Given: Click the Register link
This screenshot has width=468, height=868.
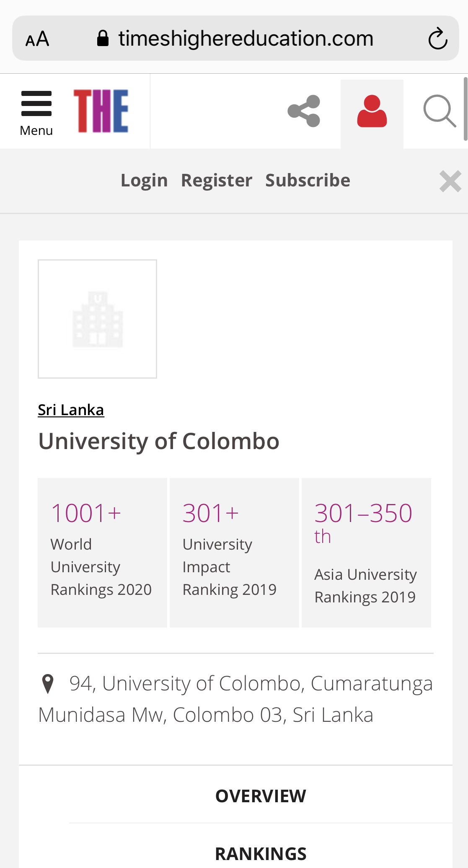Looking at the screenshot, I should click(217, 181).
